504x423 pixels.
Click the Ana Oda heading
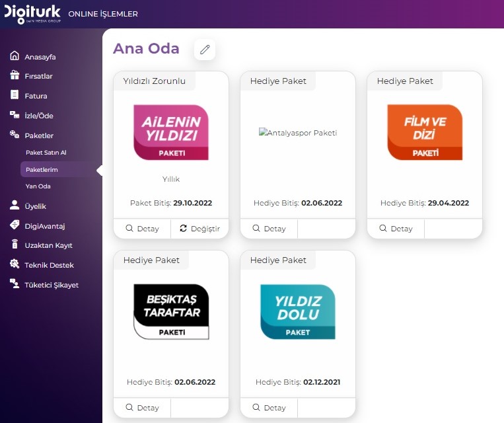146,48
